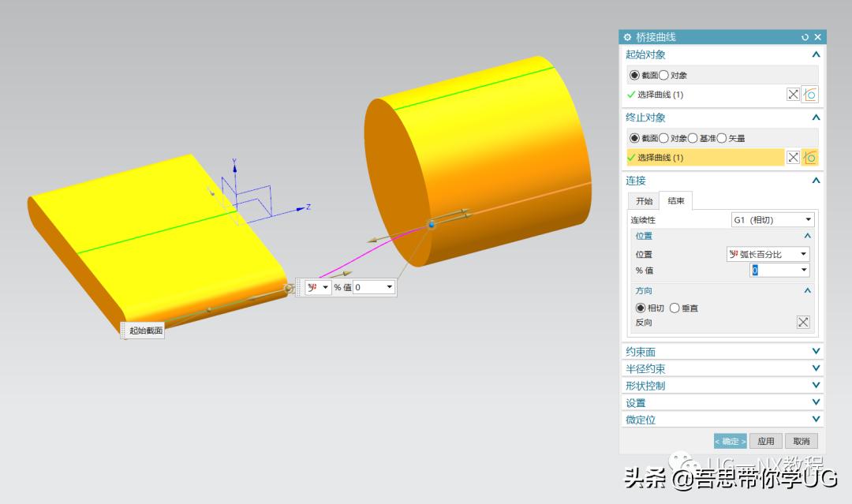The image size is (852, 504).
Task: Click the grip handle of the on-canvas % 值 toolbar
Action: coord(299,287)
